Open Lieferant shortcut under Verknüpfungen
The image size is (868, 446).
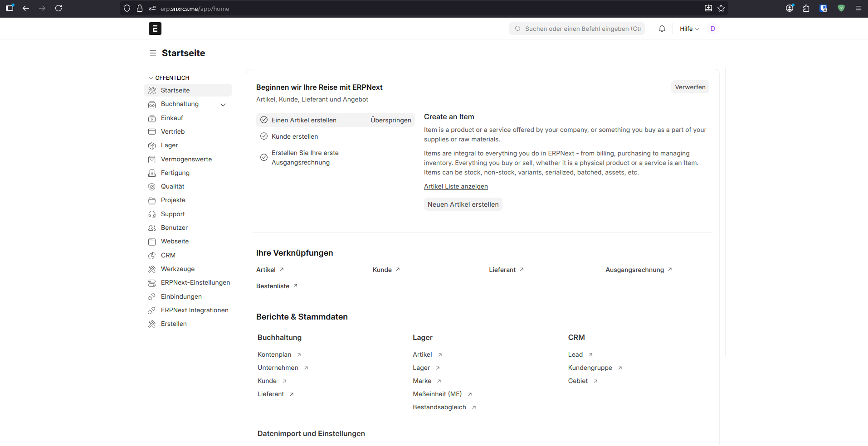507,270
